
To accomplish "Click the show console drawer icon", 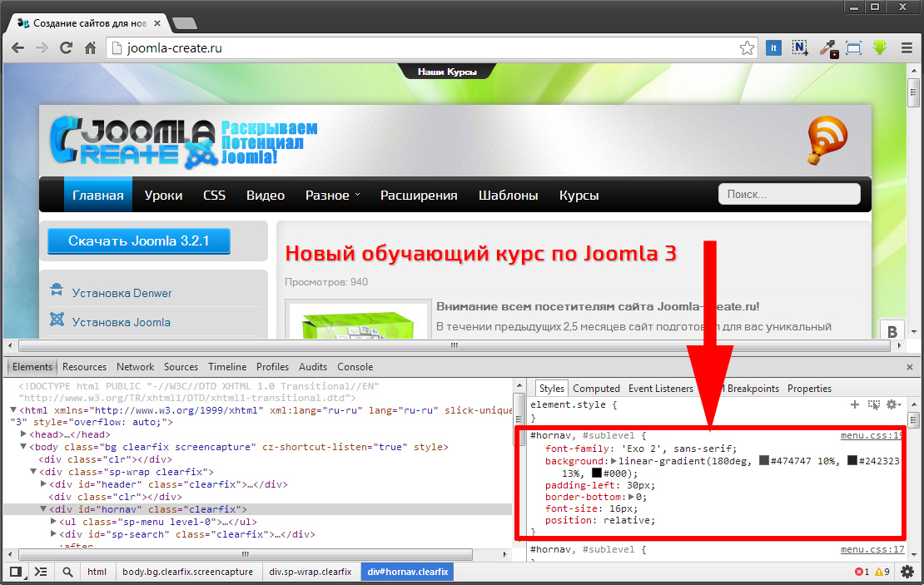I will point(41,572).
